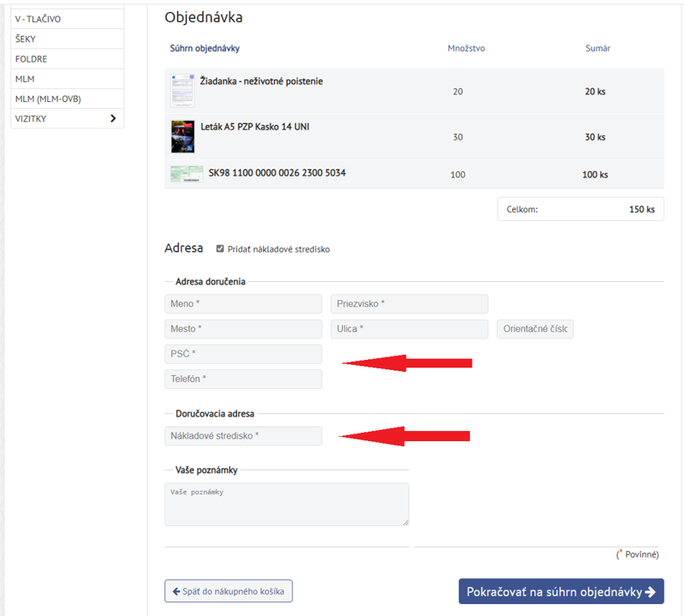Click the Telefón input field
Screen dimensions: 685x616
[x=243, y=379]
